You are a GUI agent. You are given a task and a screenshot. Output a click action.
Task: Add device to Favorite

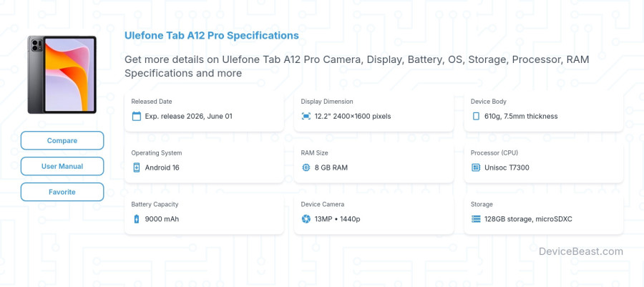tap(62, 192)
